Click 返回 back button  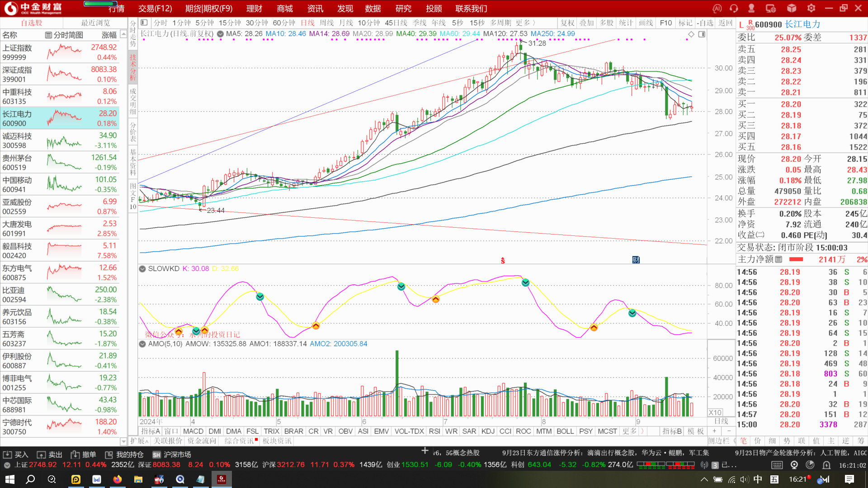click(x=725, y=23)
